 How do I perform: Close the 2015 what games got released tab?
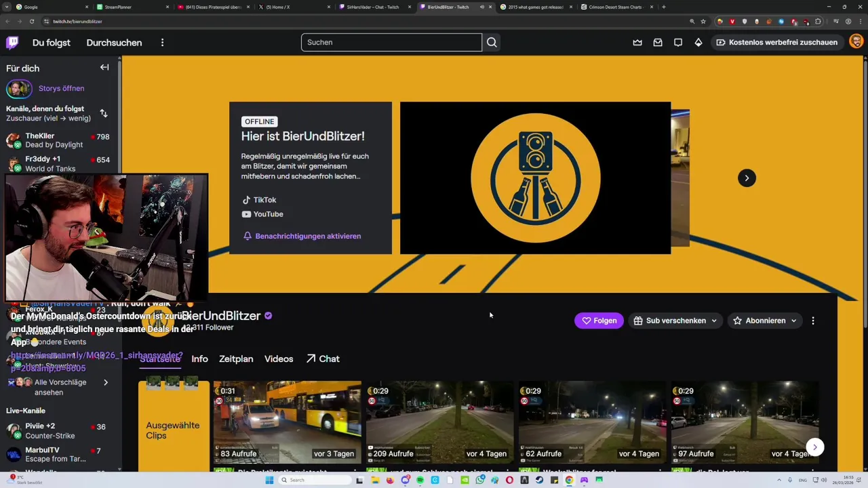tap(571, 7)
